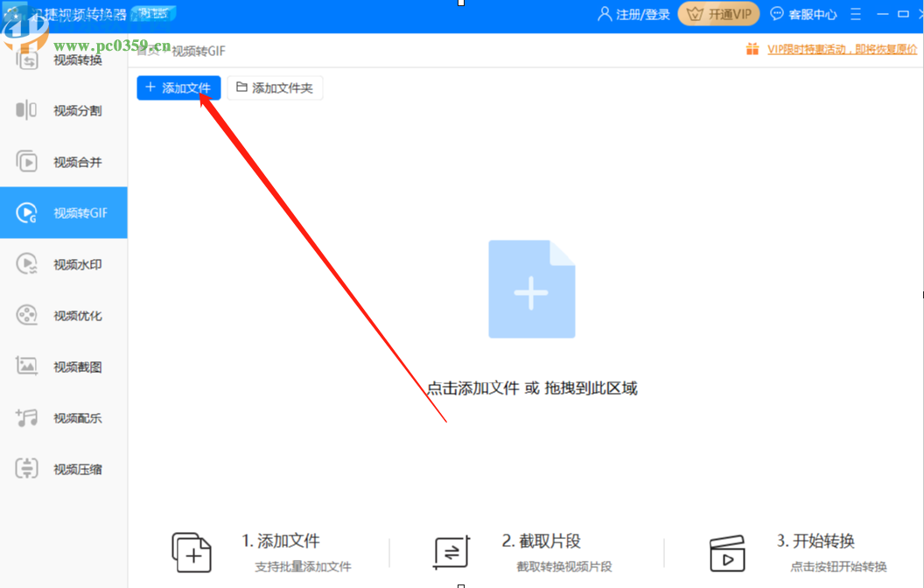Click the 视频转GIF icon in sidebar

[26, 213]
